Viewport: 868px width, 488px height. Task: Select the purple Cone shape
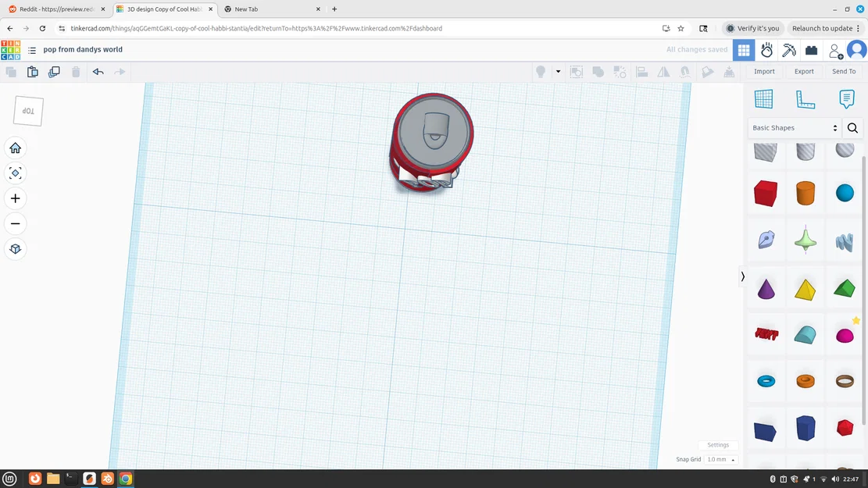coord(766,289)
